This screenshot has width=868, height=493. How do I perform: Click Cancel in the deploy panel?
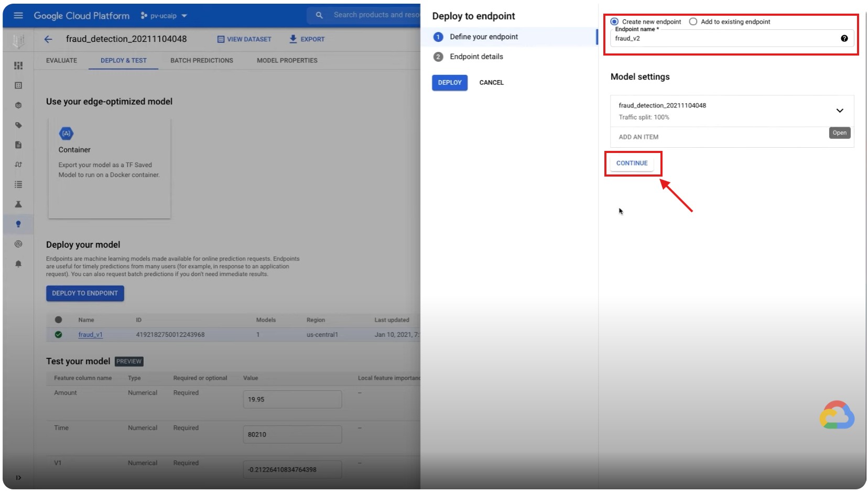[x=491, y=83]
